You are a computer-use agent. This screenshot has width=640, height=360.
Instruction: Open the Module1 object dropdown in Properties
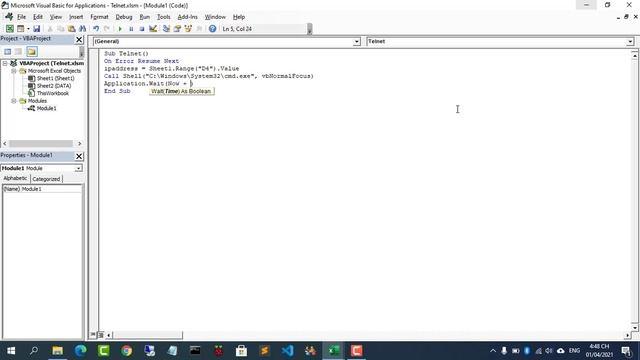point(78,169)
